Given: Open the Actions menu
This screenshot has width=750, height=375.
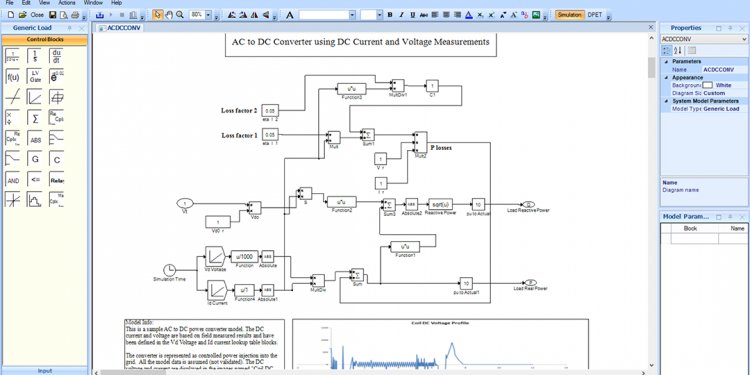Looking at the screenshot, I should point(67,3).
